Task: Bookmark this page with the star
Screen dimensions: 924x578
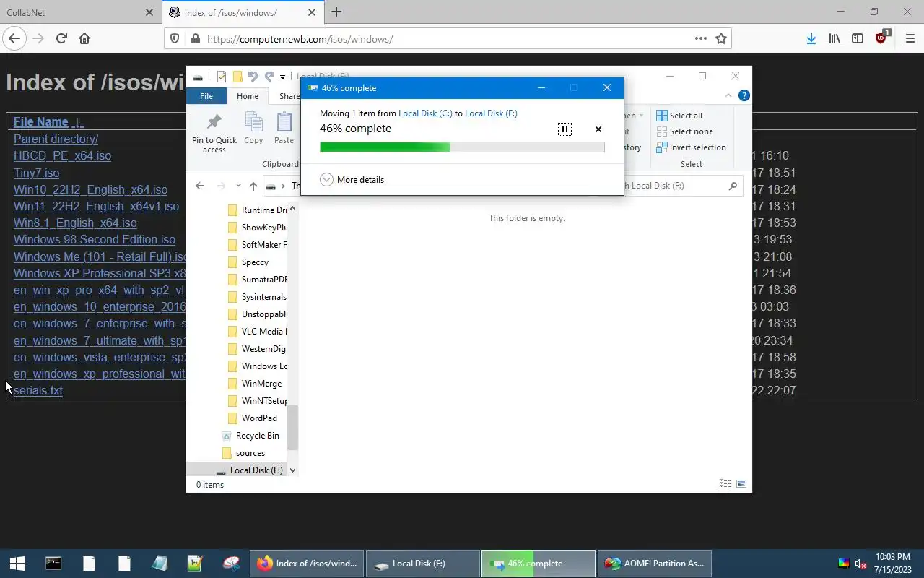Action: (x=720, y=39)
